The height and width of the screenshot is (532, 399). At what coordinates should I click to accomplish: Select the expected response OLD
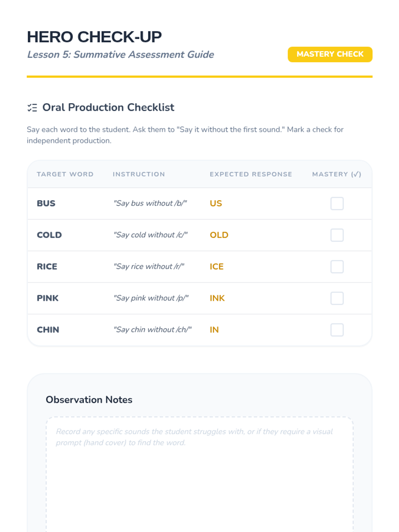(219, 235)
